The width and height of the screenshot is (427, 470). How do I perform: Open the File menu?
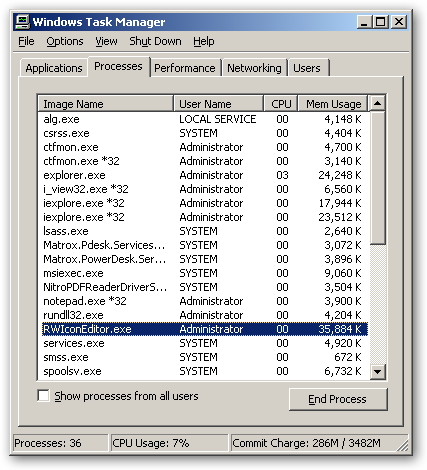(26, 41)
